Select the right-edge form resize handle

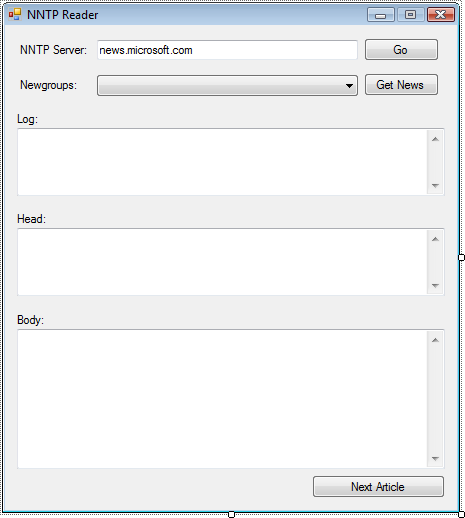[461, 257]
